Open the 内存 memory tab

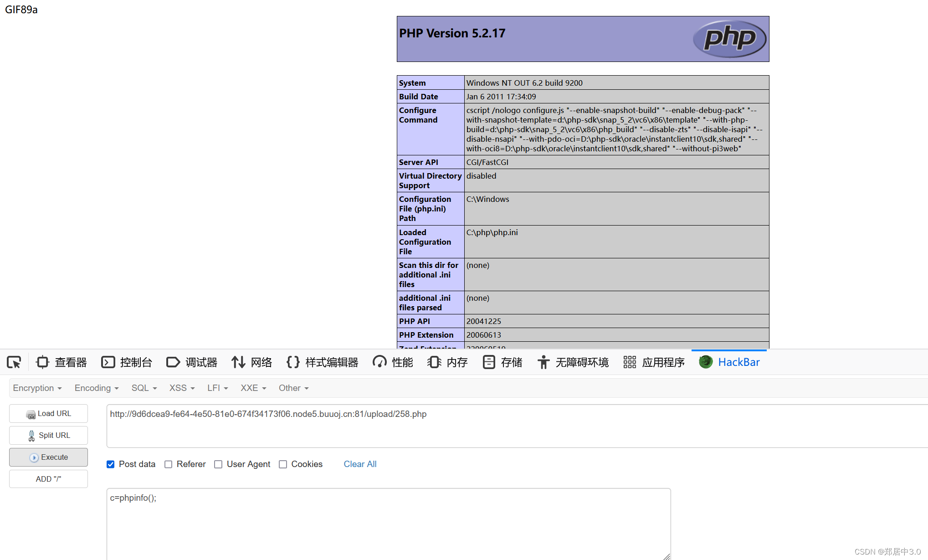pos(448,362)
